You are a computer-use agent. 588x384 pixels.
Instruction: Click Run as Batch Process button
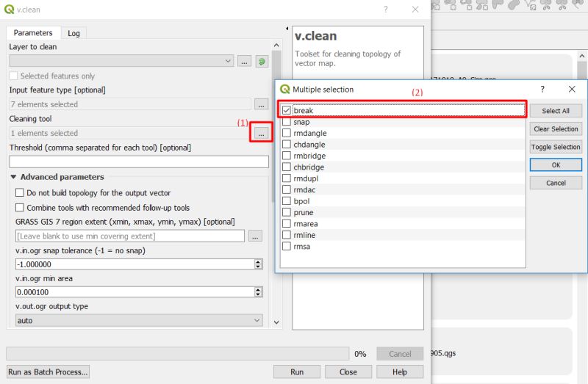pyautogui.click(x=48, y=372)
